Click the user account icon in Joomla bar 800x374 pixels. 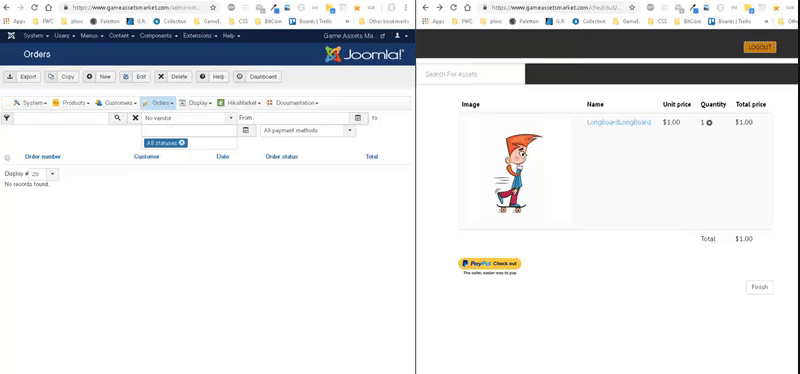tap(397, 36)
